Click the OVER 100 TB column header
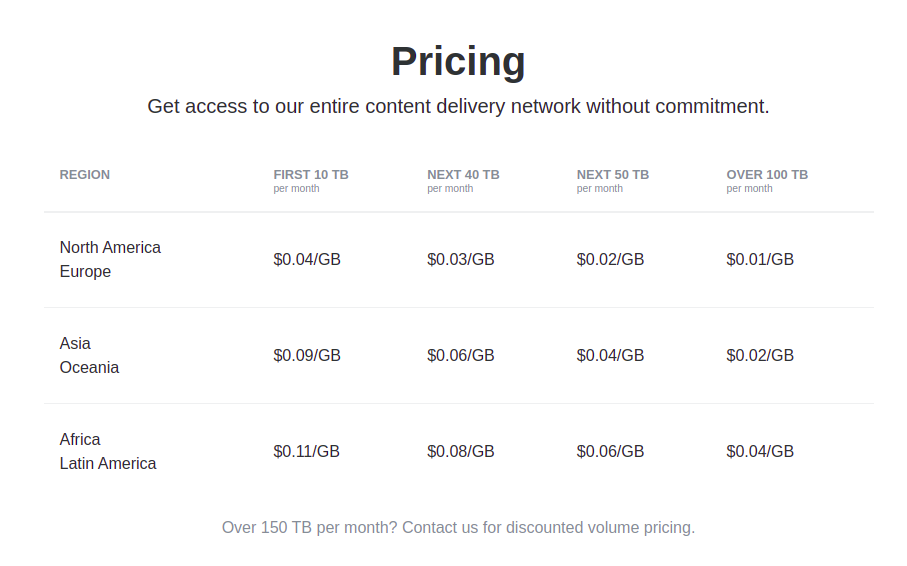The height and width of the screenshot is (566, 907). coord(767,175)
